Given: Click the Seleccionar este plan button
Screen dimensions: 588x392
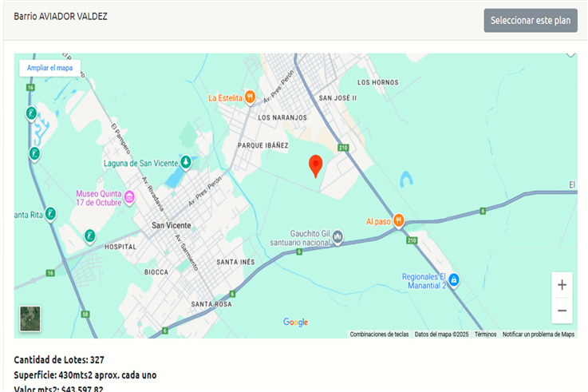Looking at the screenshot, I should (x=531, y=20).
